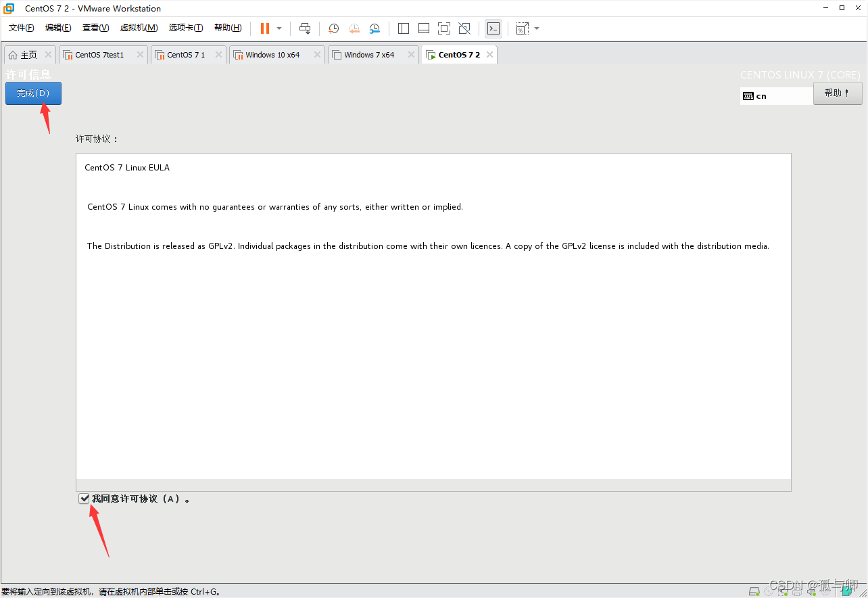Close the CentOS 7test1 tab
868x598 pixels.
(x=140, y=55)
